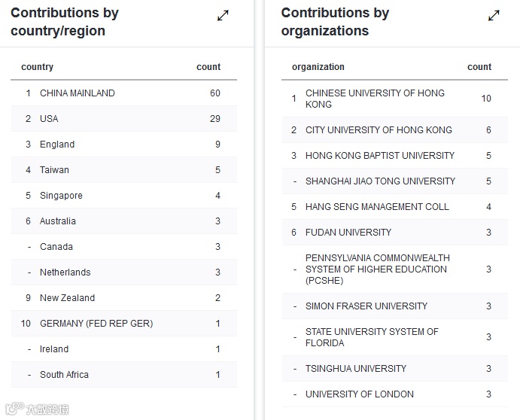This screenshot has width=520, height=420.
Task: Click the England row
Action: tap(57, 145)
